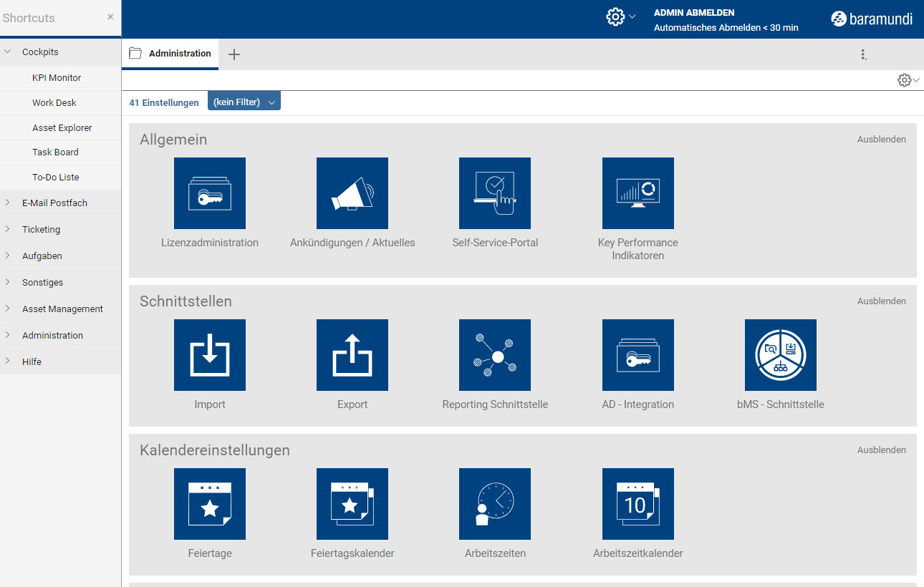Expand the Ticketing shortcut group
The height and width of the screenshot is (587, 924).
pyautogui.click(x=41, y=229)
